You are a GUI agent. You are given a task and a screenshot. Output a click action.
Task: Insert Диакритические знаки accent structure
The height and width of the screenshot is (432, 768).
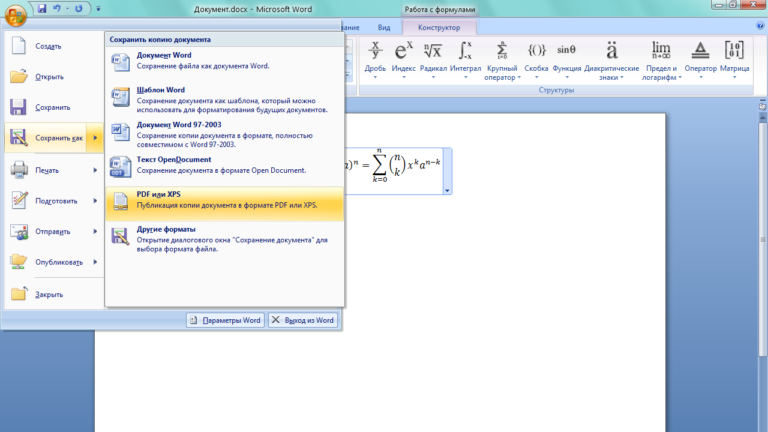click(611, 60)
